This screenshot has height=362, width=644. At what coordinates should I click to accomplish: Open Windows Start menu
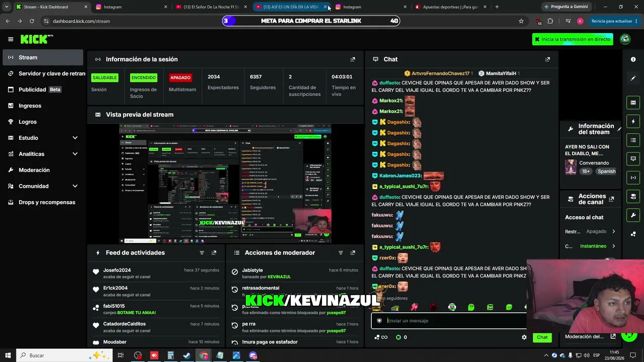click(8, 355)
